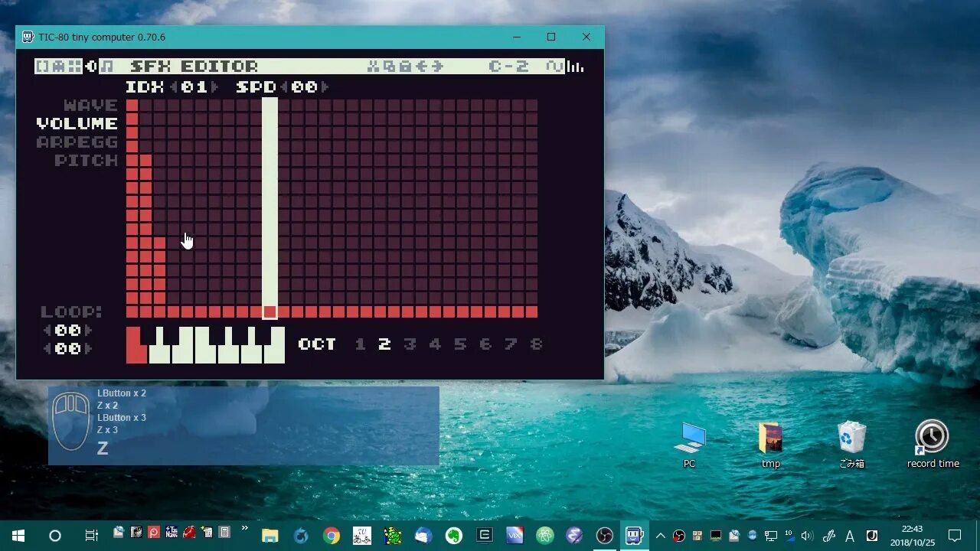Open File Explorer from taskbar
The width and height of the screenshot is (980, 551).
(x=270, y=536)
